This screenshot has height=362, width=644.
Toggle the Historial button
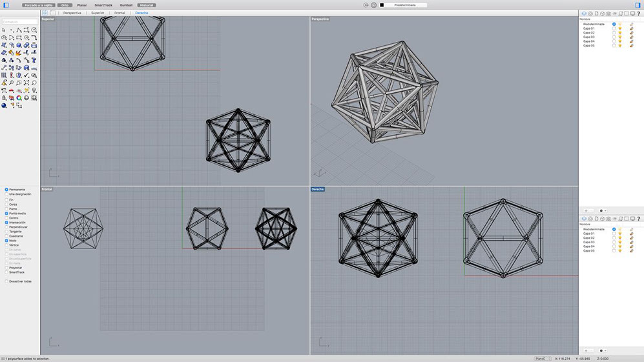pos(147,5)
